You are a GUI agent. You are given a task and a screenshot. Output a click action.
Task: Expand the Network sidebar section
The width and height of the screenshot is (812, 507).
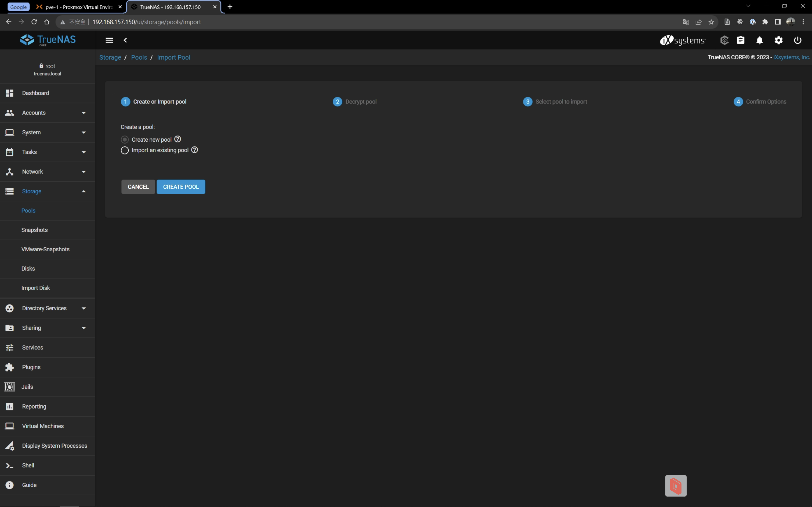(x=47, y=172)
